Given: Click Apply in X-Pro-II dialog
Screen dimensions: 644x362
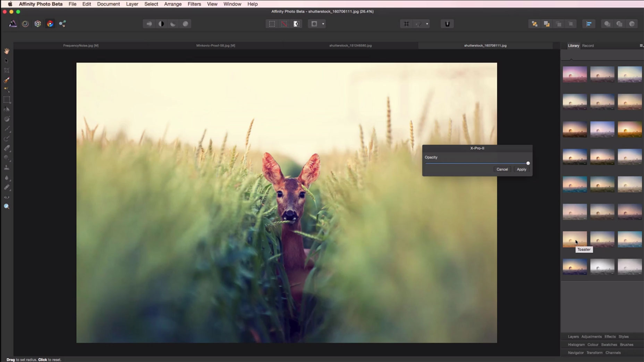Looking at the screenshot, I should click(x=522, y=169).
